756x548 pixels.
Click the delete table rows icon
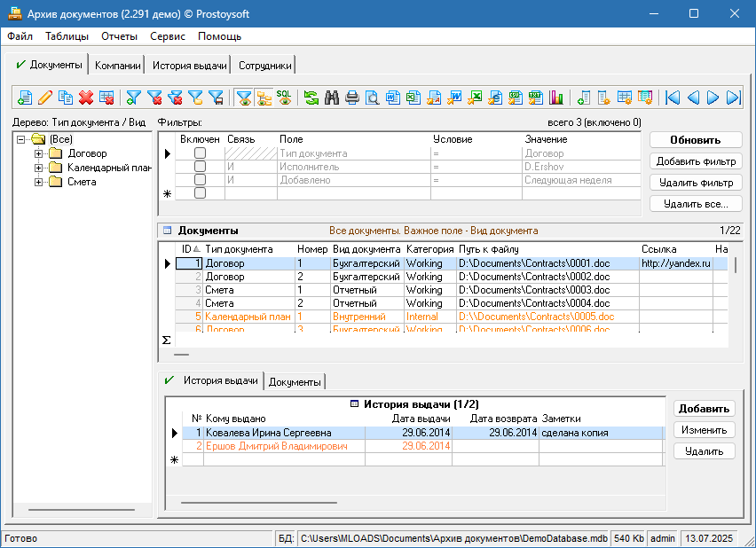click(x=106, y=98)
